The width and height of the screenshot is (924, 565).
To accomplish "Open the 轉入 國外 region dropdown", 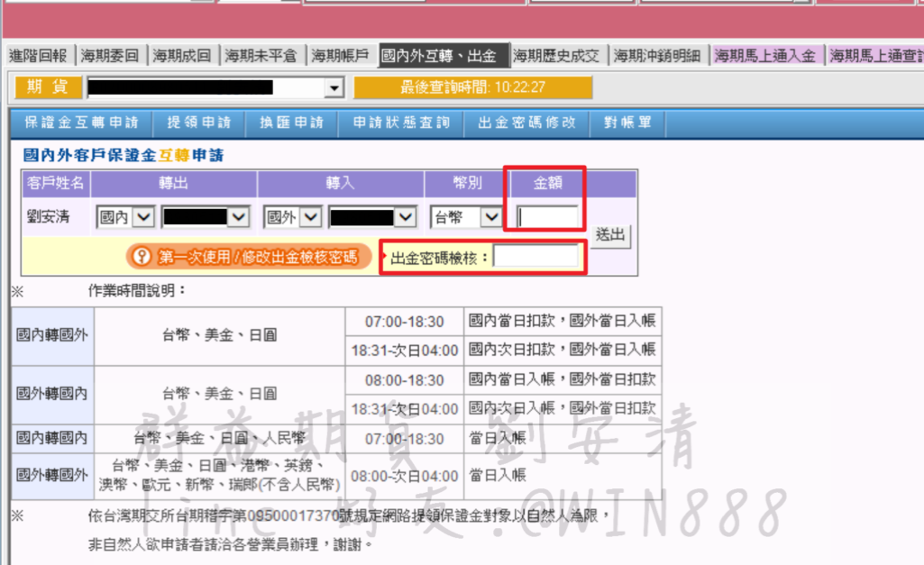I will point(311,217).
